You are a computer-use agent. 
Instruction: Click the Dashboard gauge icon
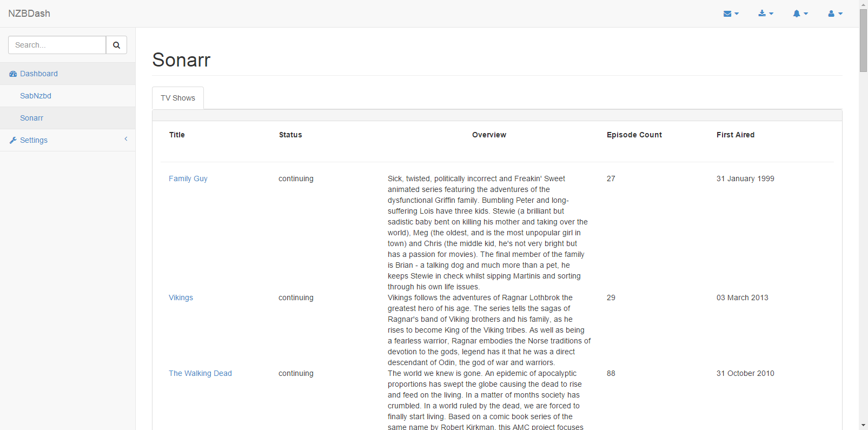coord(13,74)
